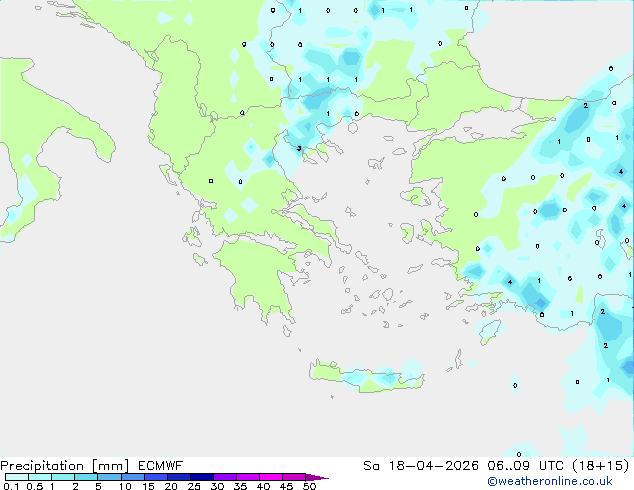Click the 0.1–0.5 mm legend swatch
The height and width of the screenshot is (490, 634).
(17, 477)
